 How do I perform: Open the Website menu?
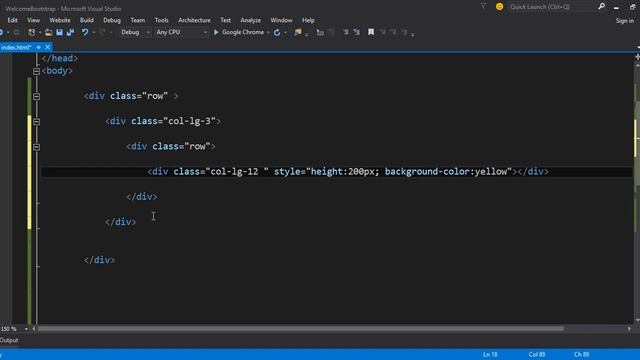pyautogui.click(x=60, y=20)
